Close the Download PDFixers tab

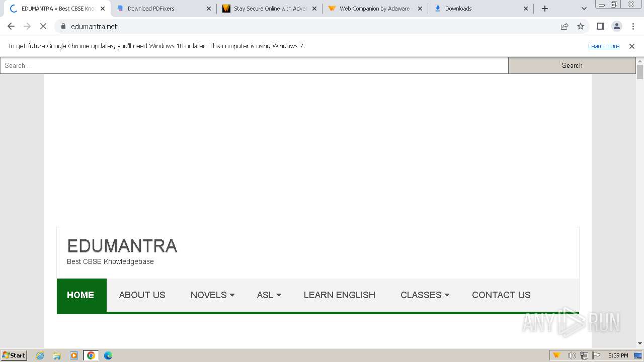coord(209,9)
